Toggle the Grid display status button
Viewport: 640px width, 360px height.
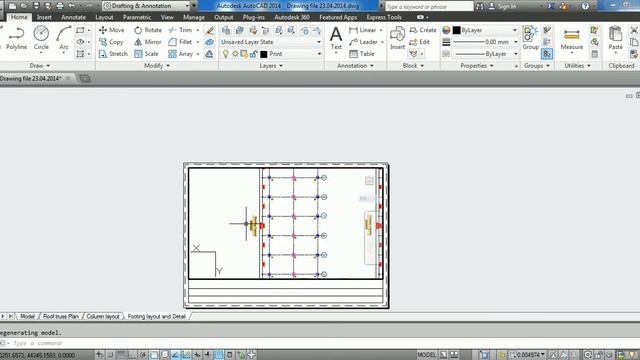pos(121,355)
